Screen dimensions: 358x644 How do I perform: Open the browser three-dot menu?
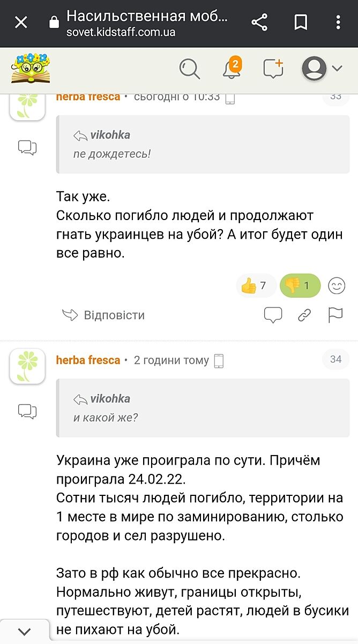338,23
